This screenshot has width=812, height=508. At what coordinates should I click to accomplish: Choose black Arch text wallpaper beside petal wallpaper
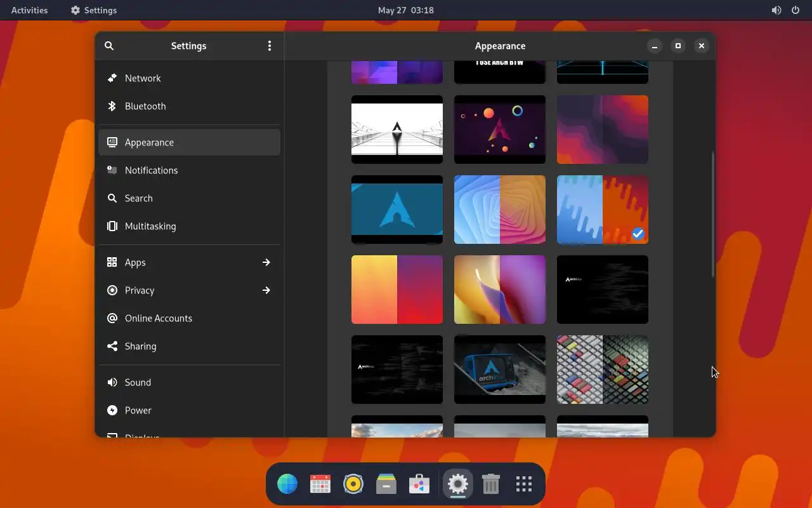click(x=603, y=290)
